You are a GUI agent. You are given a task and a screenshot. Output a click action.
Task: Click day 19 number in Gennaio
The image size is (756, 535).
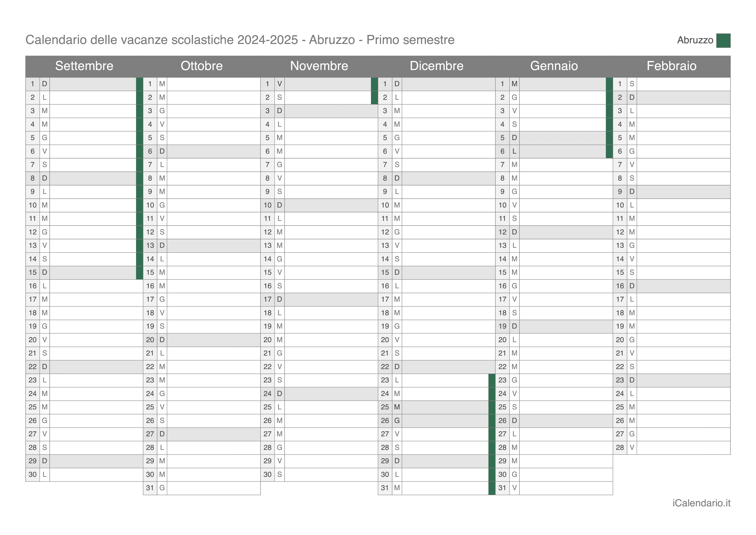502,326
